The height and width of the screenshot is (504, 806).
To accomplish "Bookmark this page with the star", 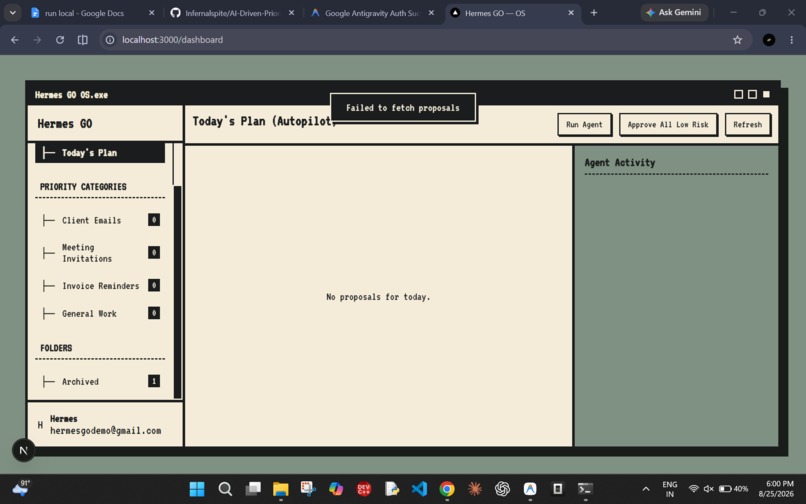I will (x=737, y=40).
